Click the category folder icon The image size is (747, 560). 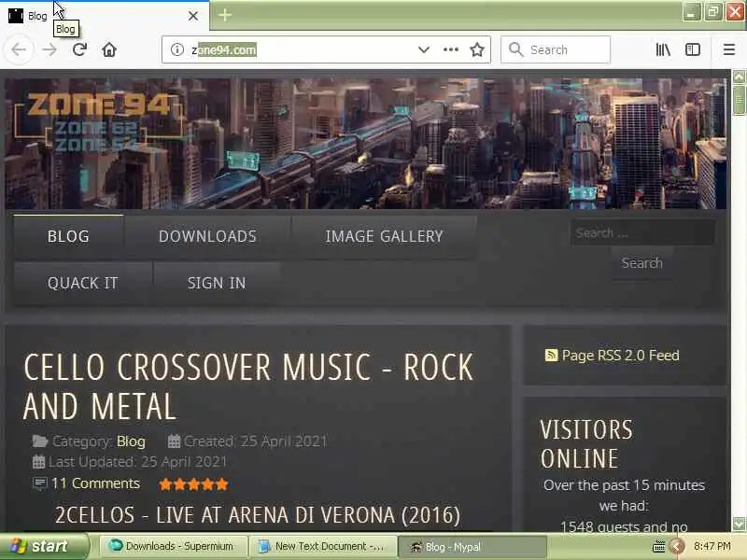tap(40, 441)
